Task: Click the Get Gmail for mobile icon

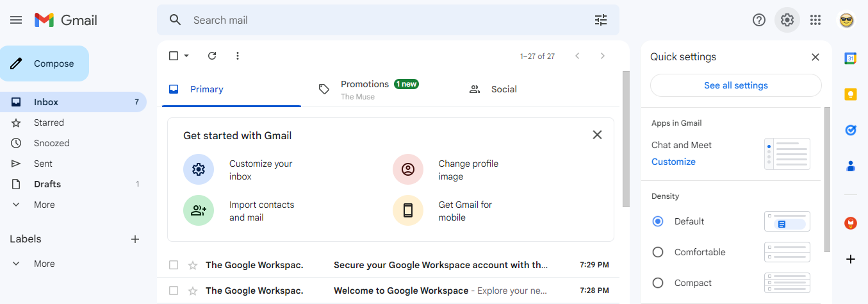Action: pos(408,210)
